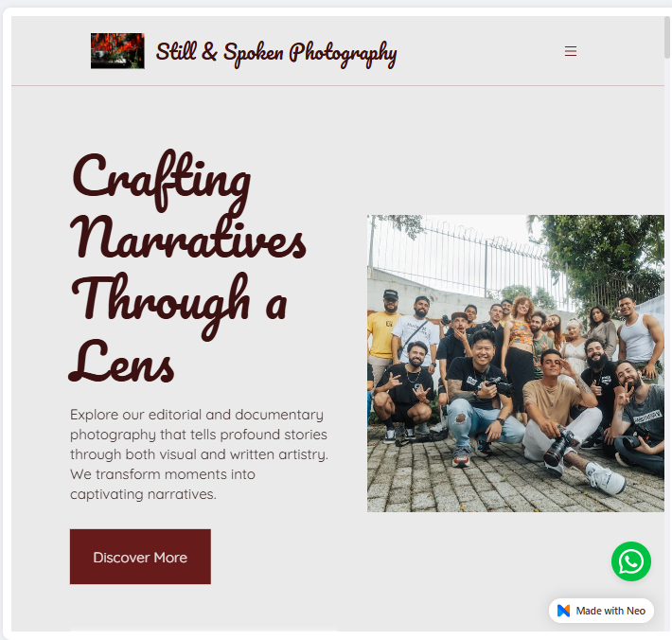Click the word Still in the header title
This screenshot has height=640, width=672.
point(176,51)
